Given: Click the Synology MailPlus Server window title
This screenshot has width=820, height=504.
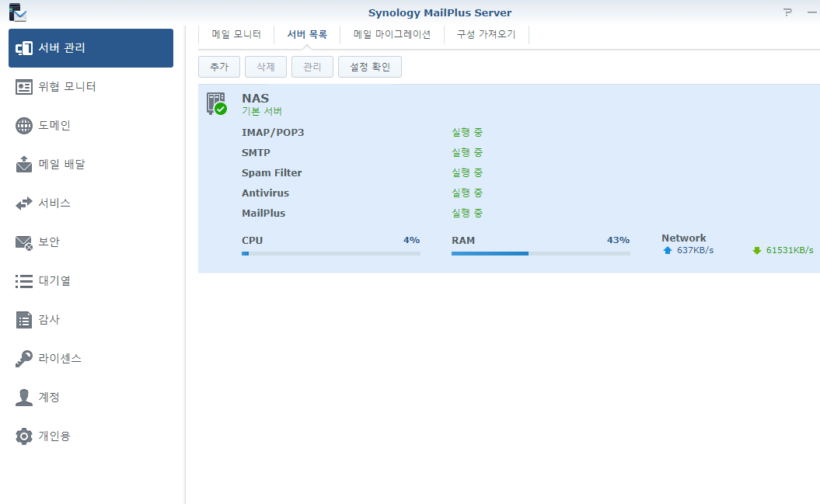Looking at the screenshot, I should pos(440,12).
